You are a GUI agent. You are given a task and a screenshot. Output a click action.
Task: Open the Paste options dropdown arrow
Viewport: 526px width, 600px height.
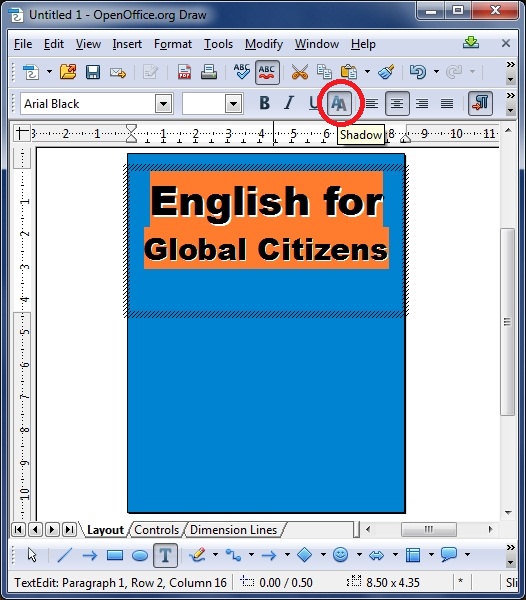point(367,72)
